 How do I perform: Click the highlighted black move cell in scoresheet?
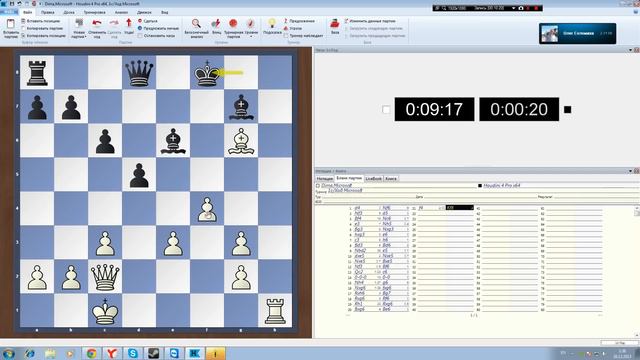460,208
